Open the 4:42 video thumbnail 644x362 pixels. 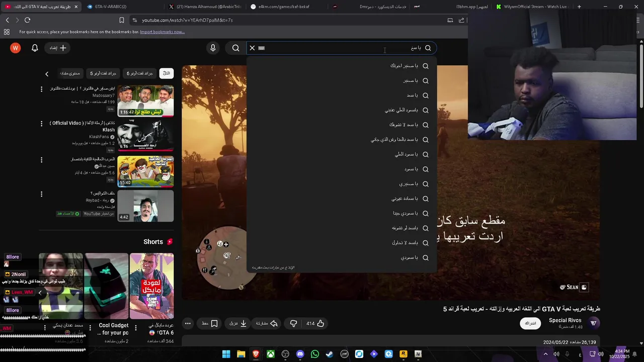pos(146,206)
